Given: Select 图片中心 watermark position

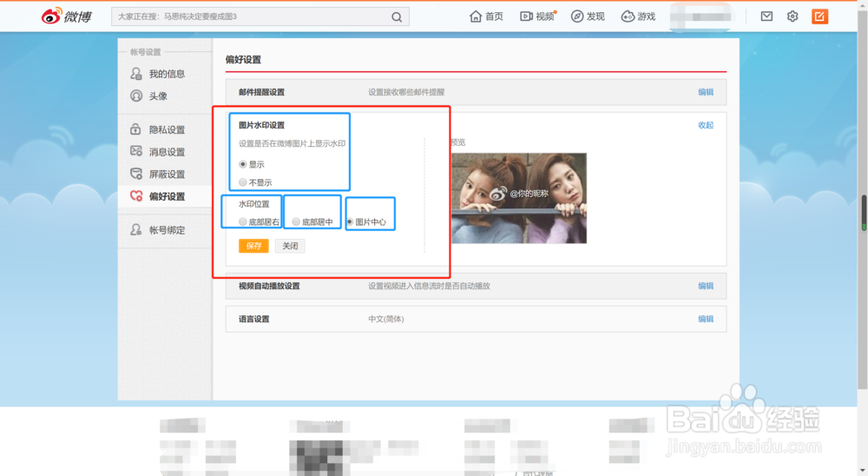Looking at the screenshot, I should click(x=350, y=221).
